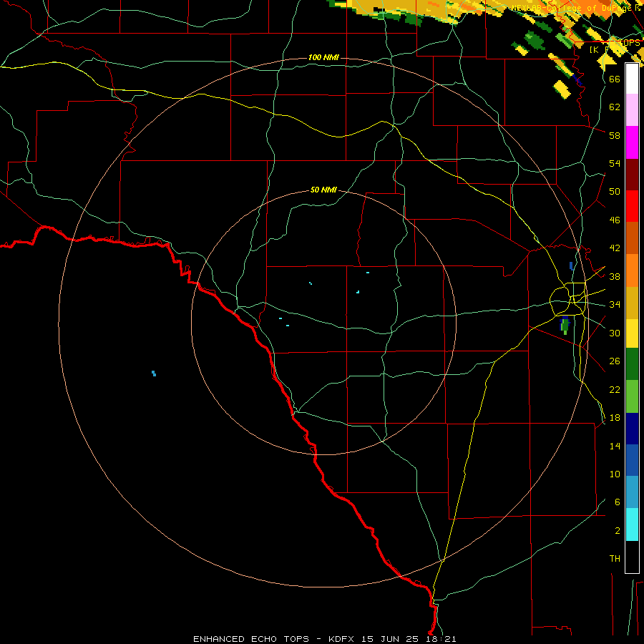Click the "42" value on the scale

tap(615, 248)
